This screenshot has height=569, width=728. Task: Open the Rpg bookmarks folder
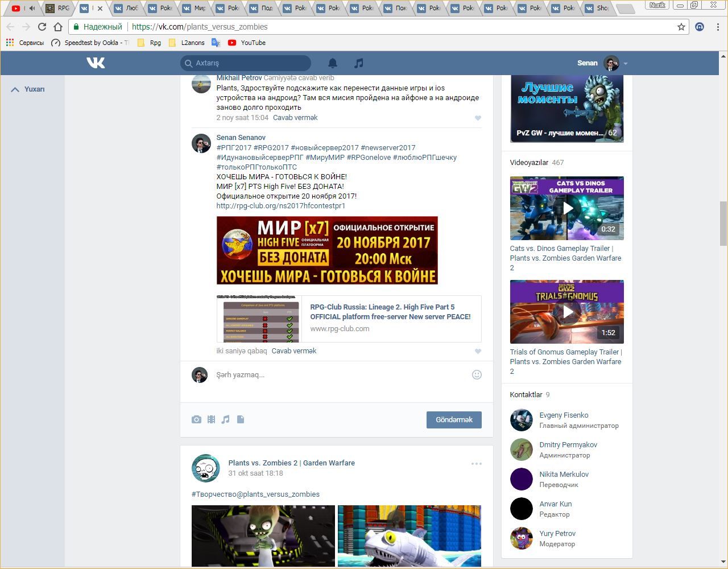pos(149,43)
